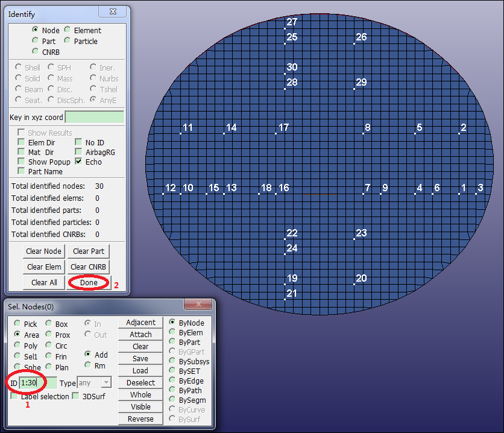Click the ID input field showing 1:30
Screen dimensions: 504x433
[x=38, y=383]
